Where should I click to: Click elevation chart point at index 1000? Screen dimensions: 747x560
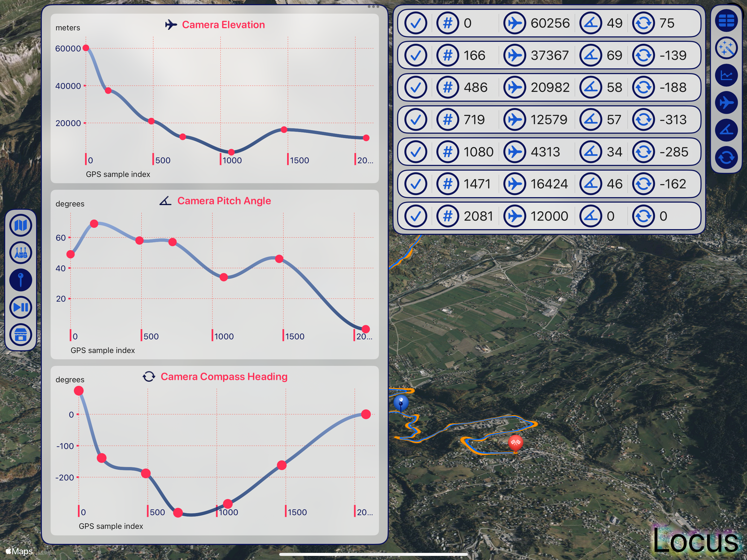pos(231,152)
